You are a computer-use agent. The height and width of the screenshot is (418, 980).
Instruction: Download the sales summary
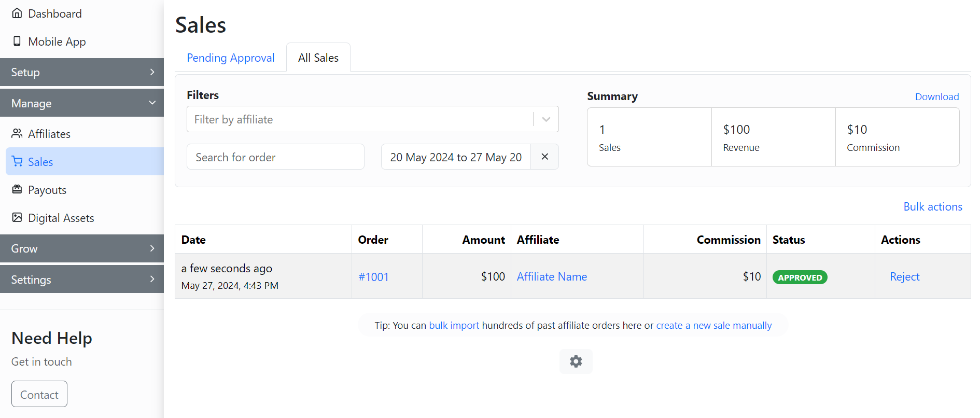pyautogui.click(x=936, y=96)
